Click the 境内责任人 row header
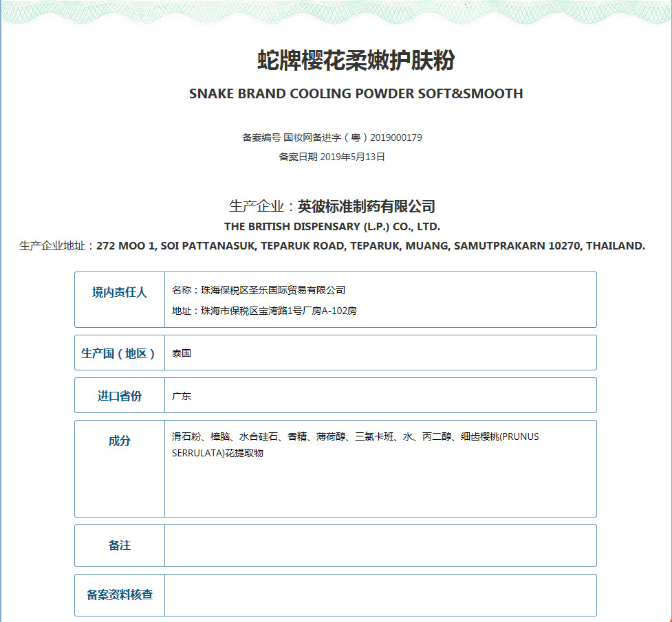 120,293
